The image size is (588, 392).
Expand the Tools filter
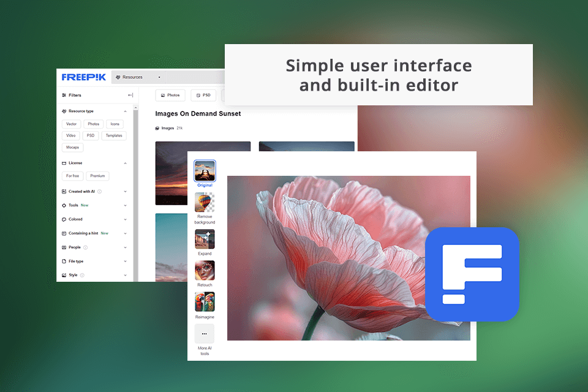point(125,206)
